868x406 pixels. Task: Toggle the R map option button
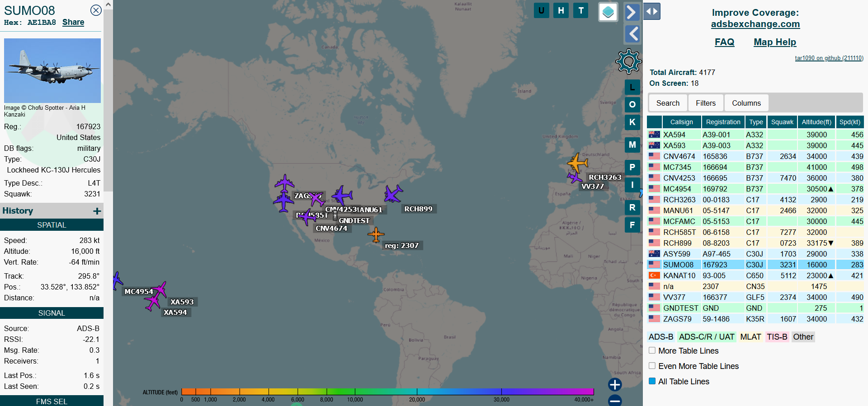pyautogui.click(x=632, y=207)
